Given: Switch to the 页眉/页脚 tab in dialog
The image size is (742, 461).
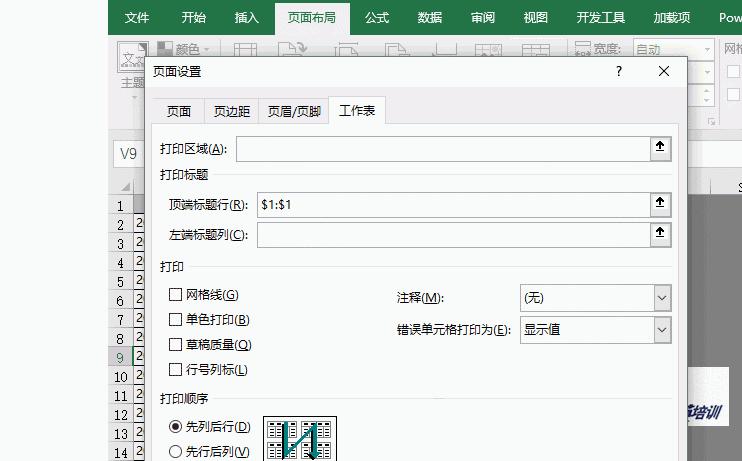Looking at the screenshot, I should pyautogui.click(x=294, y=112).
